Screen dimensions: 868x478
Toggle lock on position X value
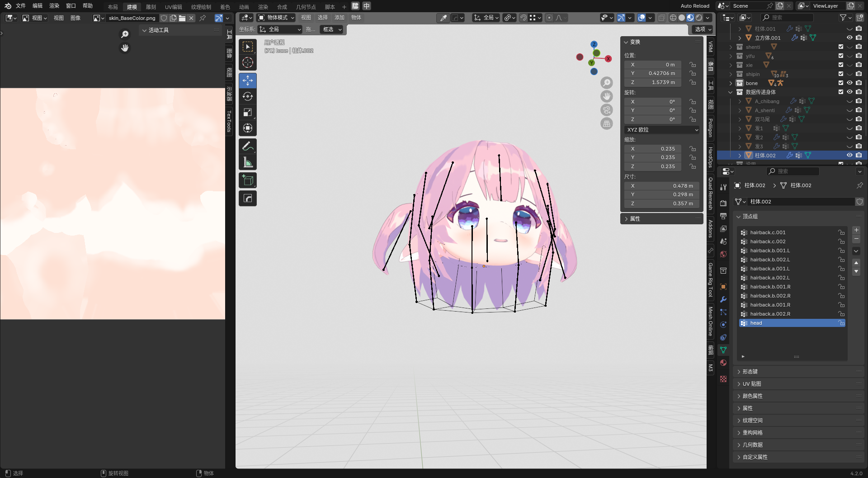(x=693, y=65)
